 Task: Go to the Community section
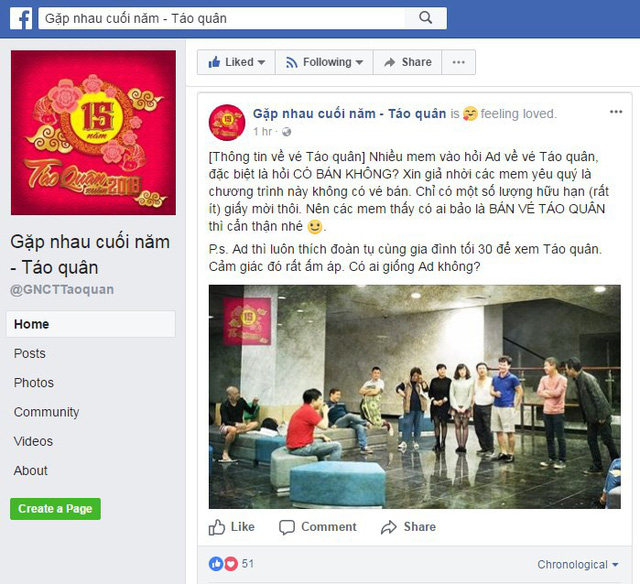click(x=47, y=412)
